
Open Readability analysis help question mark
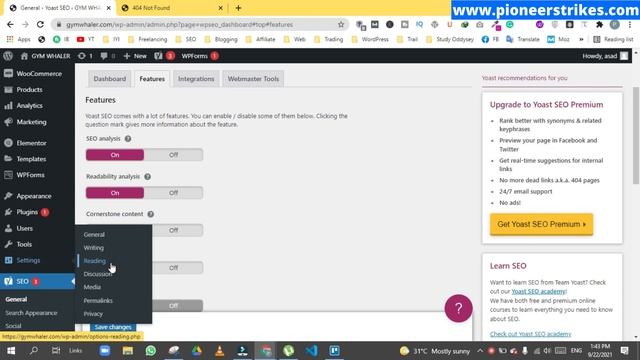pyautogui.click(x=147, y=176)
